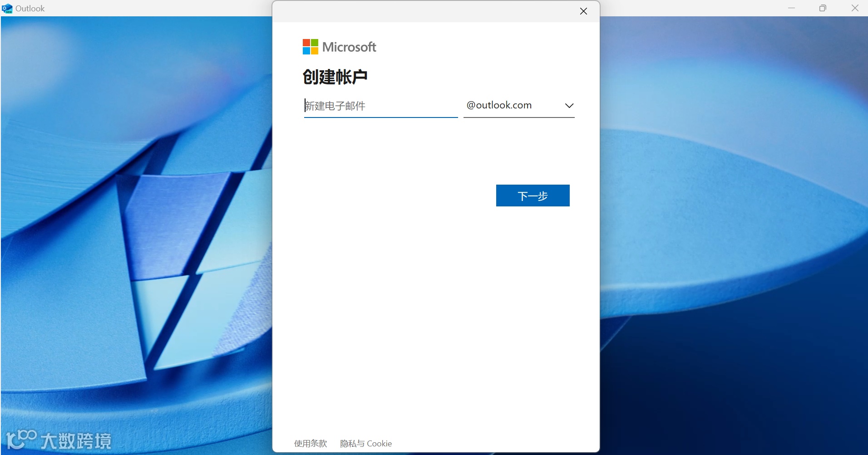This screenshot has width=868, height=455.
Task: Click the 创建帐户 heading text
Action: coord(335,77)
